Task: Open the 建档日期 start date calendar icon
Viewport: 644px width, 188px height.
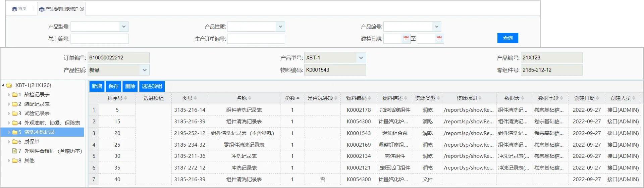Action: coord(406,39)
